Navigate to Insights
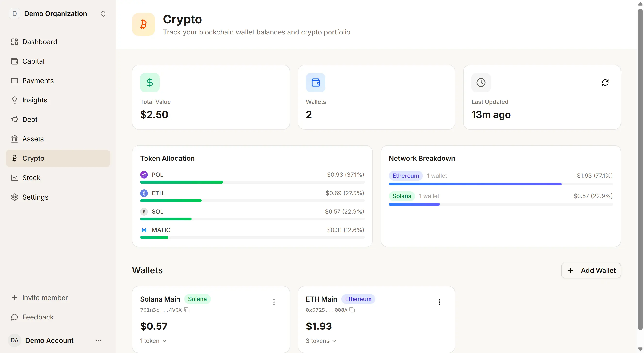Image resolution: width=644 pixels, height=353 pixels. (58, 100)
